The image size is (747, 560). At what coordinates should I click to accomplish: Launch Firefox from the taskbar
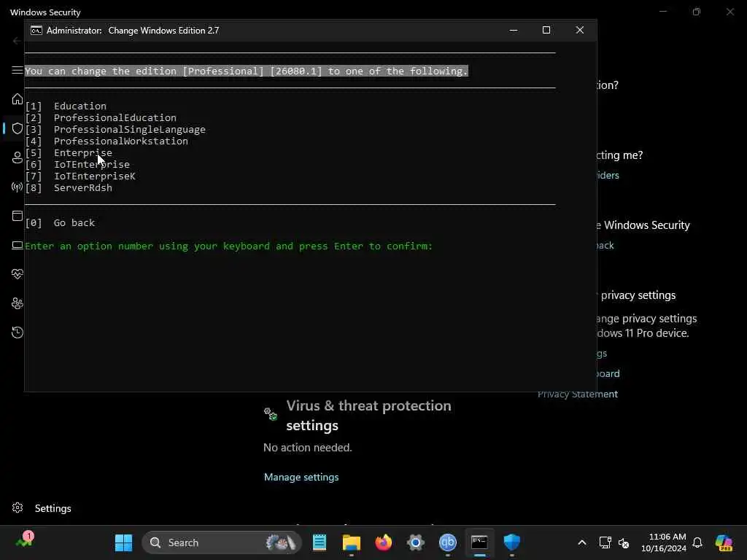(384, 542)
